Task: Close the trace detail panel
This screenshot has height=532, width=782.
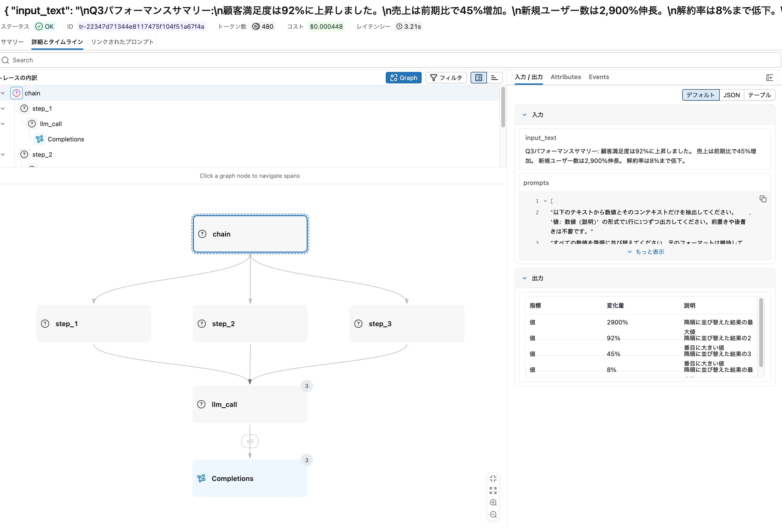Action: point(768,11)
